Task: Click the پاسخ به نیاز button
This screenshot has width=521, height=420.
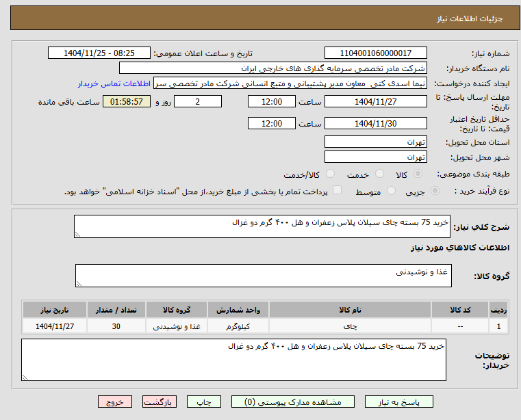Action: point(398,402)
